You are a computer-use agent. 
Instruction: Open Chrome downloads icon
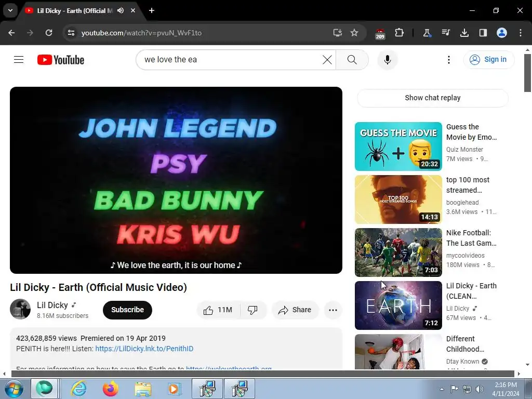coord(464,33)
